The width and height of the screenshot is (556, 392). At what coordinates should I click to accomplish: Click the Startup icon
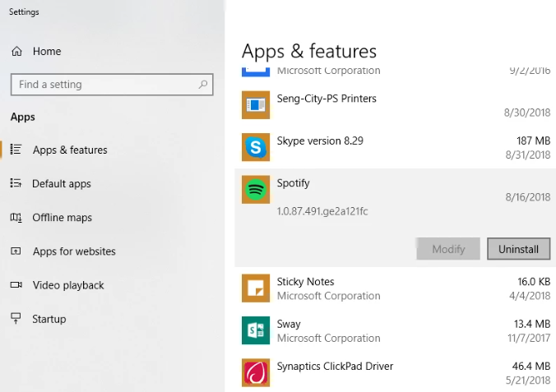pyautogui.click(x=16, y=319)
